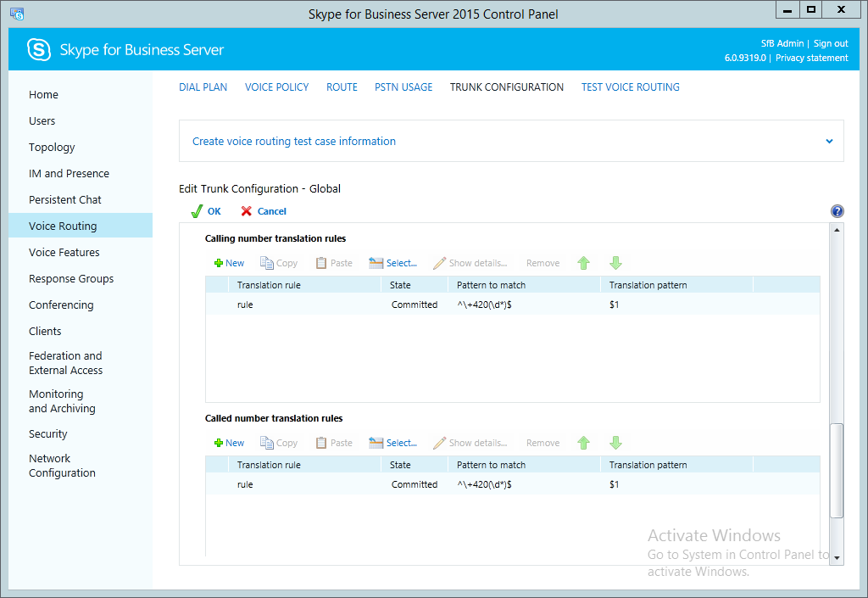Click scrollbar up arrow in trunk configuration pane
Viewport: 868px width, 598px height.
837,230
